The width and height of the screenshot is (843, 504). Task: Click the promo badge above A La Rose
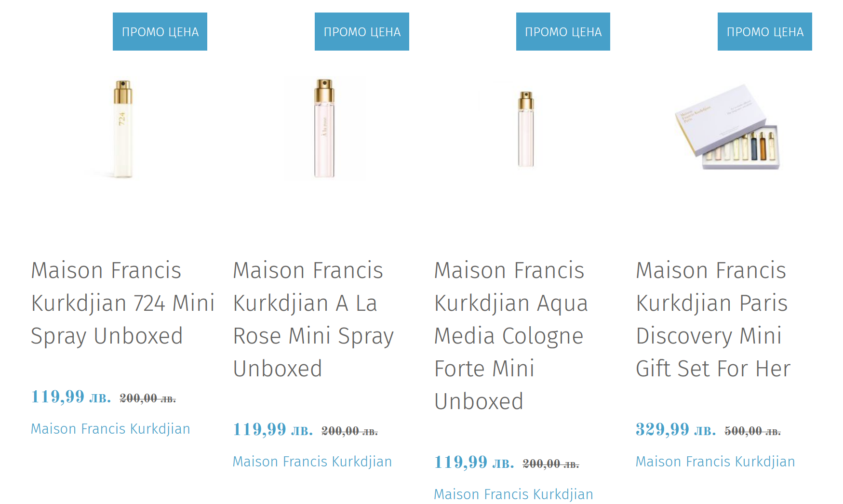click(362, 32)
